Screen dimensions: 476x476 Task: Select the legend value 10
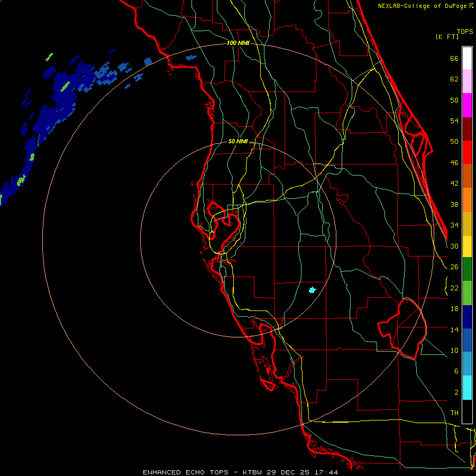(x=454, y=350)
